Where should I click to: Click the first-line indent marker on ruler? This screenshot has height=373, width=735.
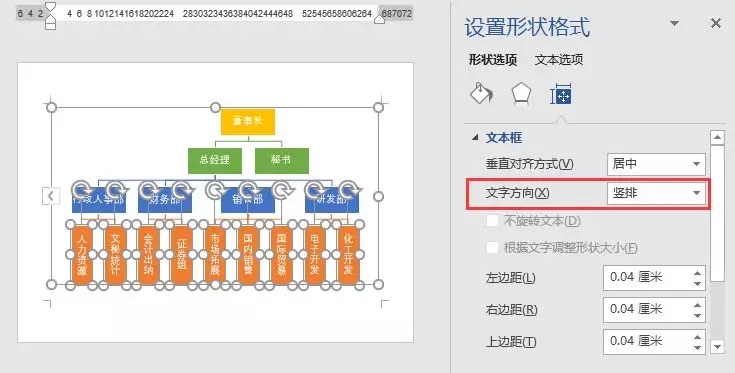[x=51, y=6]
